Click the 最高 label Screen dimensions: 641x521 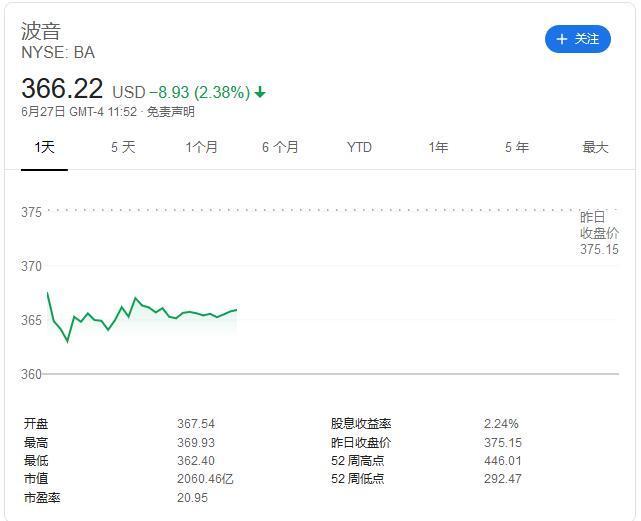36,442
